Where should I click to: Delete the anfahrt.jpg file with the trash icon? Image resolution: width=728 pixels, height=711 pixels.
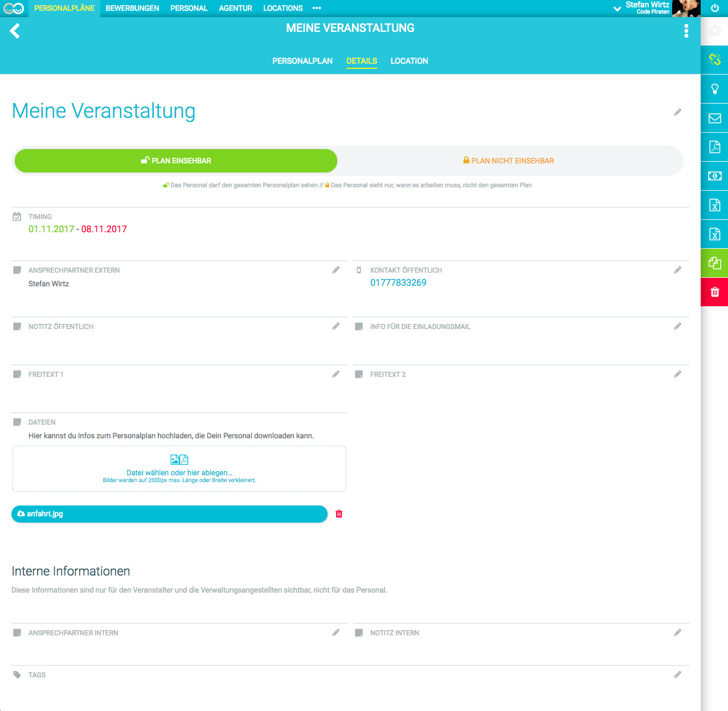(x=339, y=513)
